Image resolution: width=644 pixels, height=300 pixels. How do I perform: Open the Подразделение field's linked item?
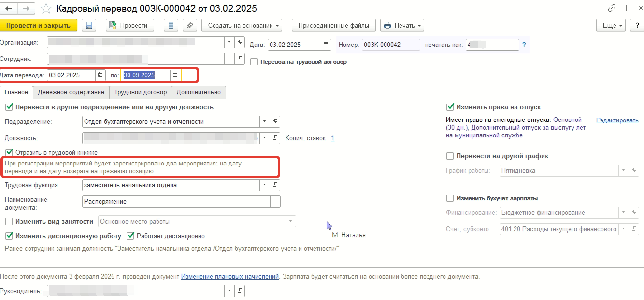(x=275, y=122)
